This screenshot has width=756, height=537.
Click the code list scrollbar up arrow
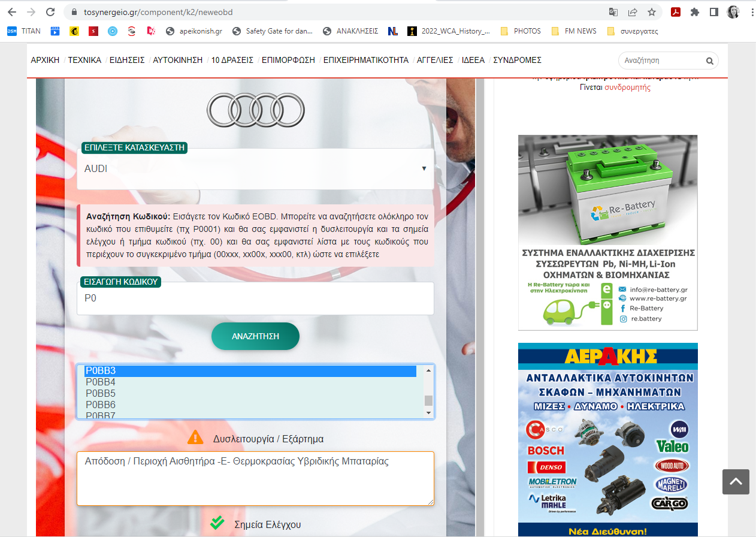(x=428, y=370)
